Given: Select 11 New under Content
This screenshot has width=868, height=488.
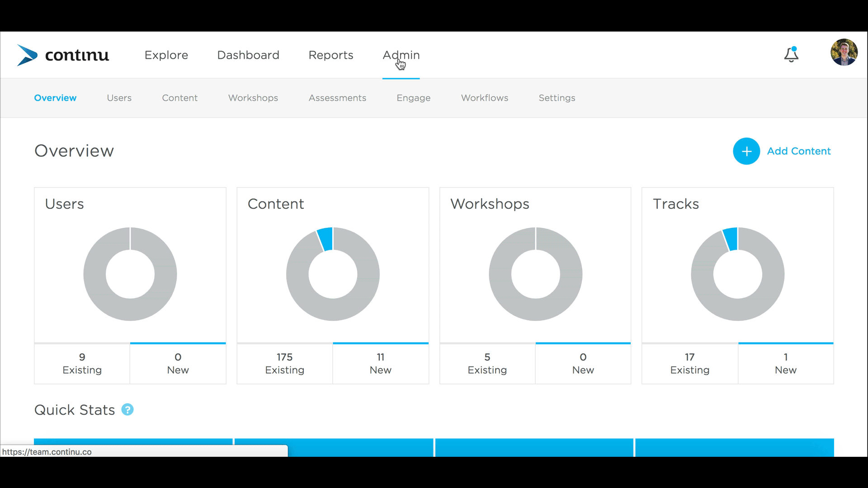Looking at the screenshot, I should (x=381, y=364).
